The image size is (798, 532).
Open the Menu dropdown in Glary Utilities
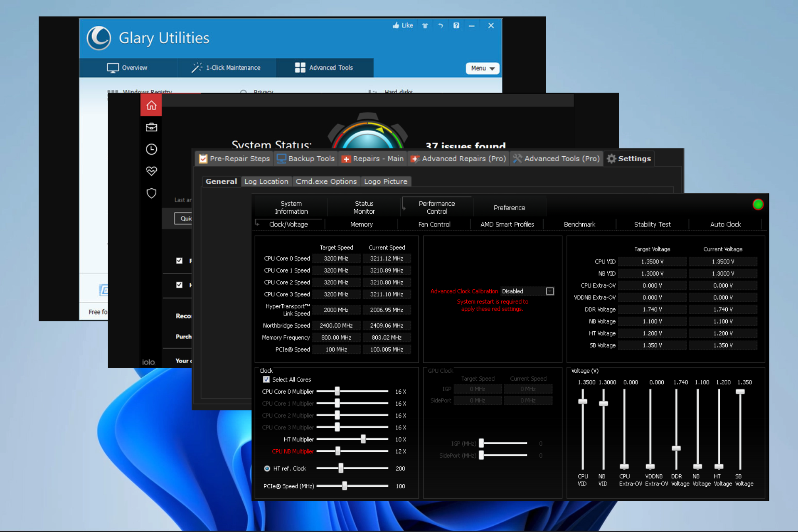(x=483, y=68)
